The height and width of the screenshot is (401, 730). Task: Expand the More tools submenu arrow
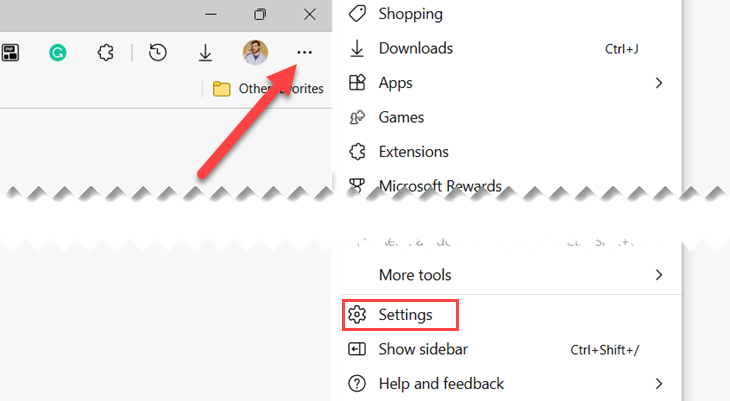pos(659,274)
